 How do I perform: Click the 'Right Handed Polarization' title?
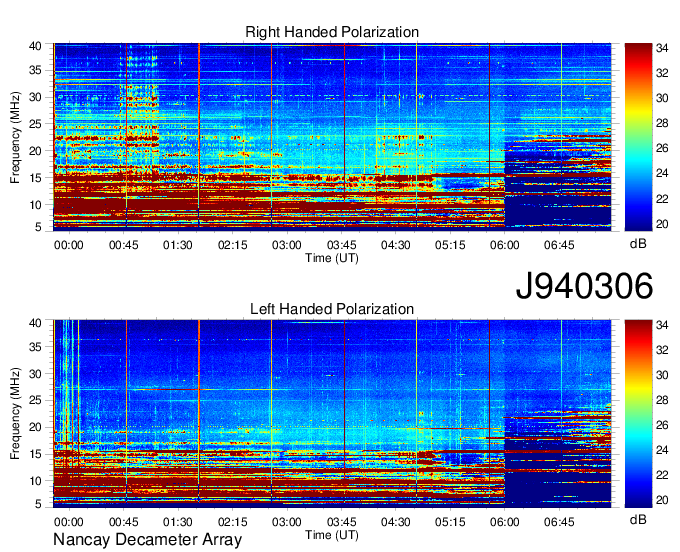332,32
